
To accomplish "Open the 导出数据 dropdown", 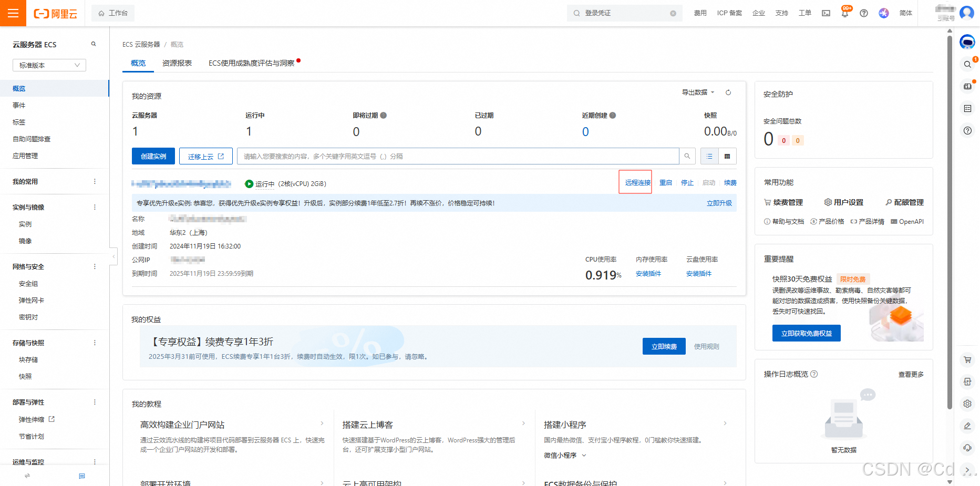I will coord(698,92).
